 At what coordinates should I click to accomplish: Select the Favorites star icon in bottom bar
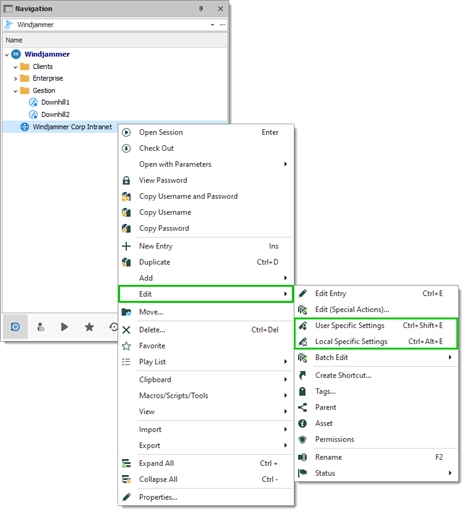[x=89, y=327]
